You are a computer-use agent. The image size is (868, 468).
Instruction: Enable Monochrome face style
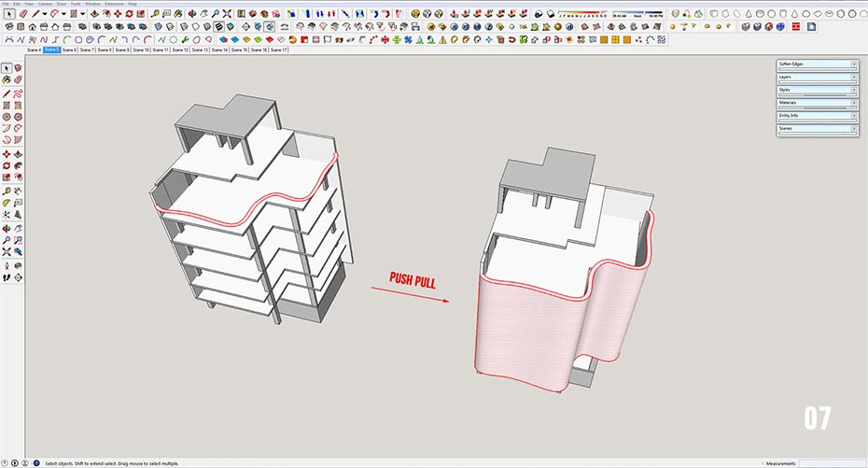click(231, 26)
